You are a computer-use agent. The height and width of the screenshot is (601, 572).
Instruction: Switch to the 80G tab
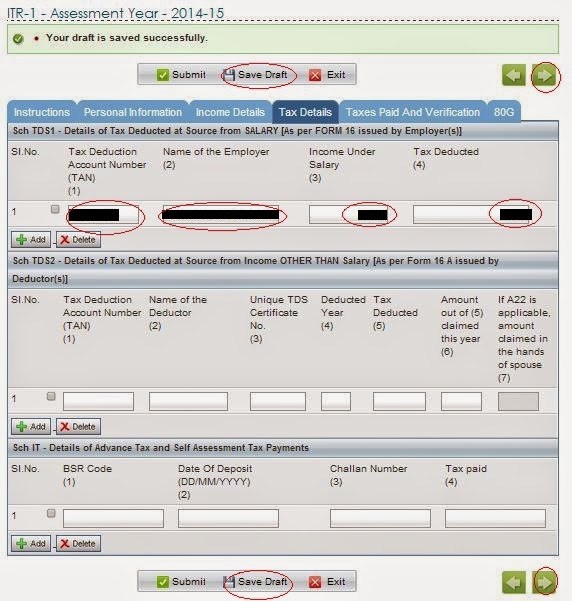point(504,112)
